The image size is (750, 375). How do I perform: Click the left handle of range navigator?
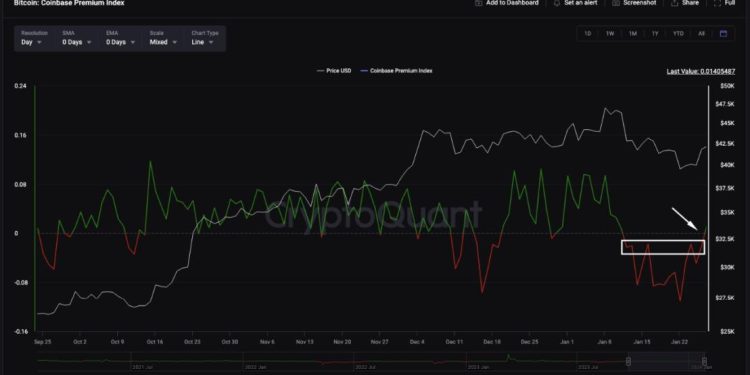point(629,361)
